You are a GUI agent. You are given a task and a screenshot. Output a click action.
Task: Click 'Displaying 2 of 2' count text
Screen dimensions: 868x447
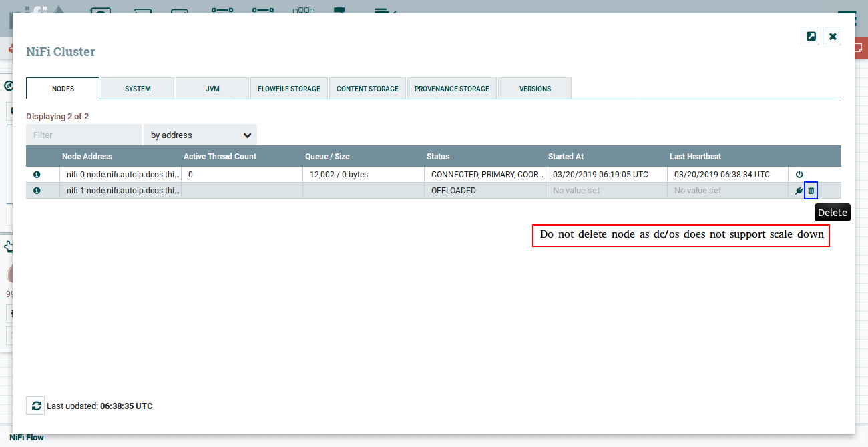[57, 117]
